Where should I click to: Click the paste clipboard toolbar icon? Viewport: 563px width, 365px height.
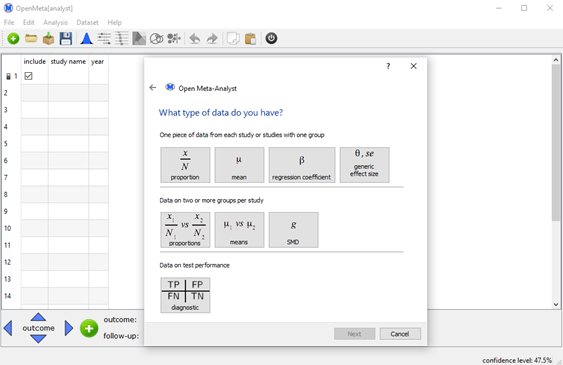[x=250, y=38]
